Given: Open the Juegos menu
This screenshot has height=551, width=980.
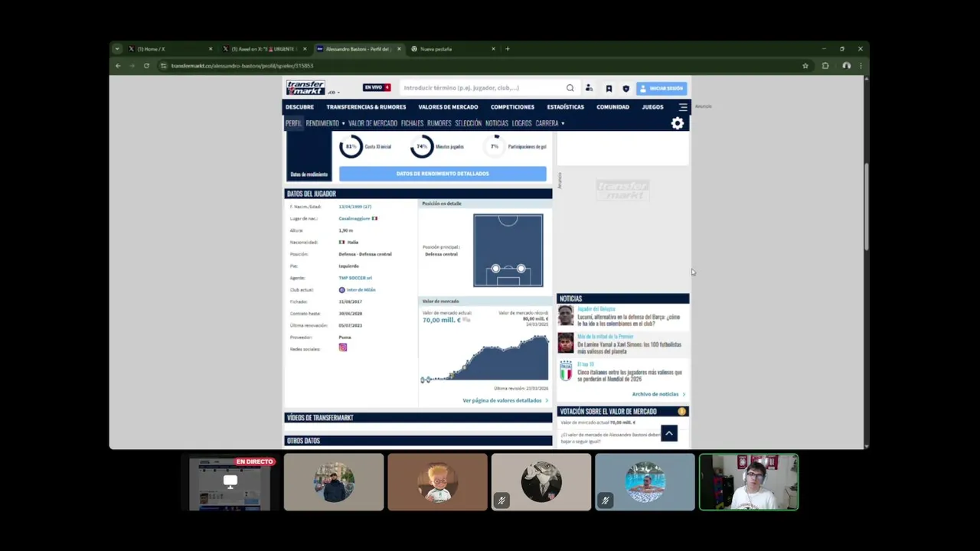Looking at the screenshot, I should click(x=652, y=107).
